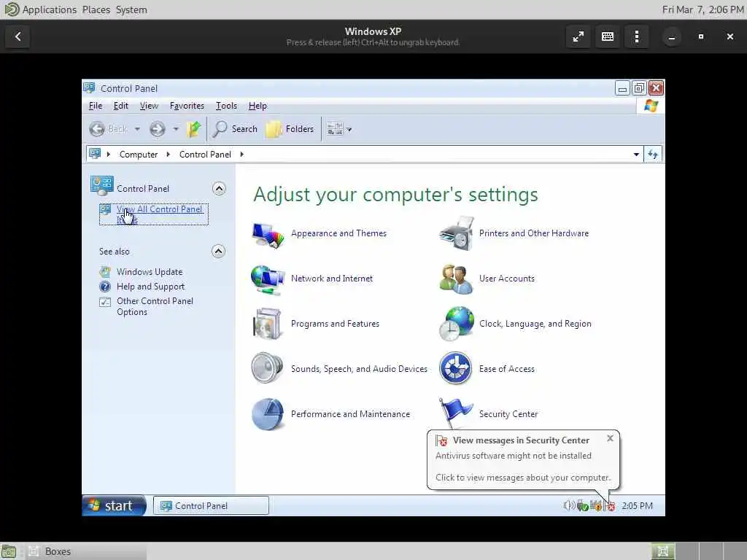This screenshot has height=560, width=747.
Task: Expand breadcrumb arrow after Control Panel
Action: coord(242,155)
